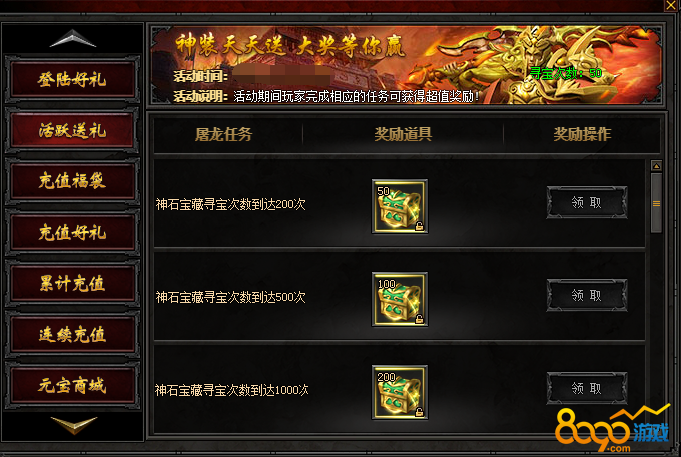The height and width of the screenshot is (457, 681).
Task: Move sidebar menu up with the silver arrow
Action: 73,39
